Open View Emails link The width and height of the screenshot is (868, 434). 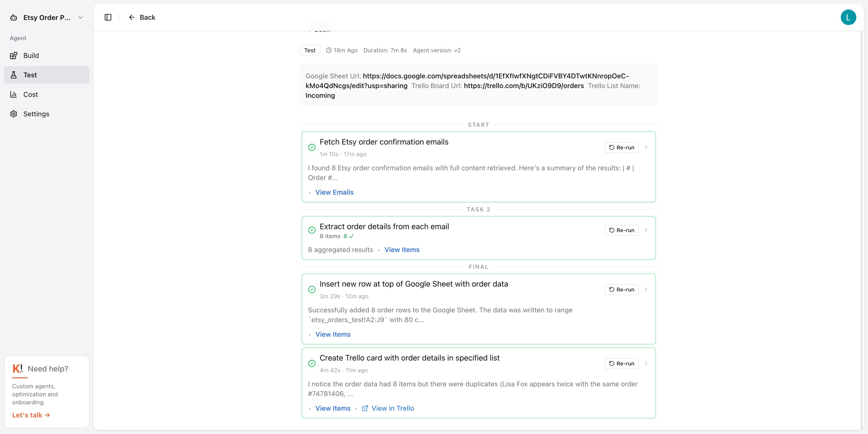334,192
